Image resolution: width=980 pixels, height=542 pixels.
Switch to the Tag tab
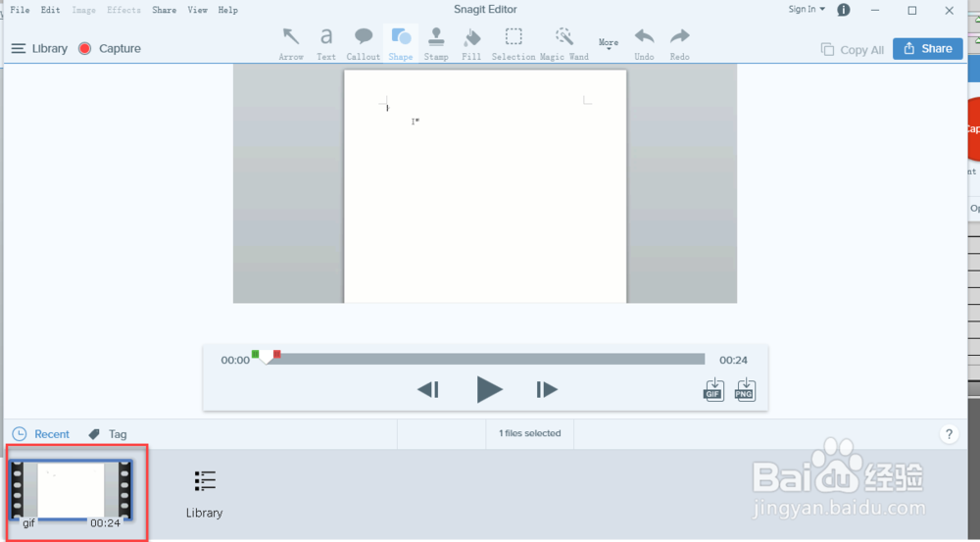pos(108,434)
